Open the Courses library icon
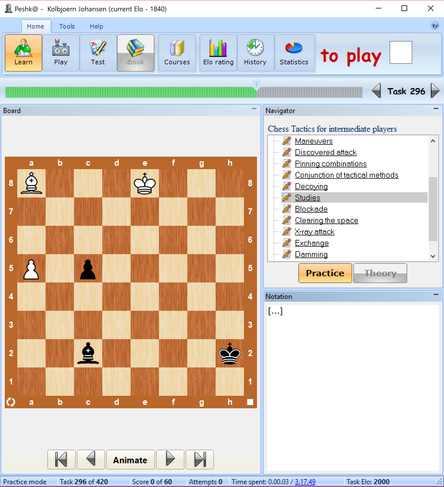444x487 pixels. pos(177,53)
